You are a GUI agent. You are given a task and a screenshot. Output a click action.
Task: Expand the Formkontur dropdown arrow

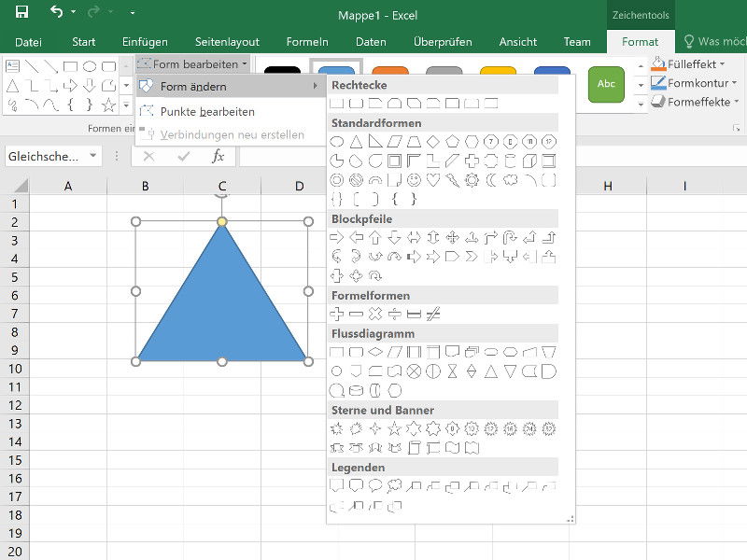pyautogui.click(x=734, y=83)
